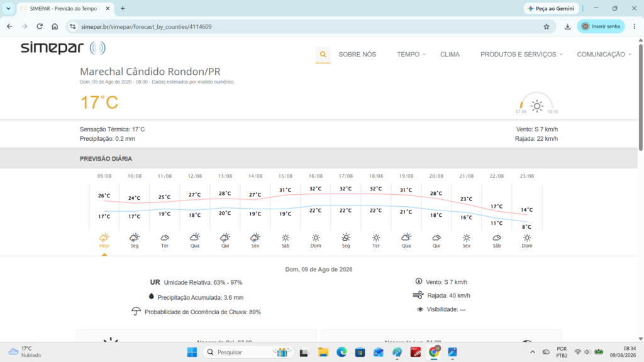Open CLIMA menu item
The height and width of the screenshot is (362, 644).
pos(450,54)
